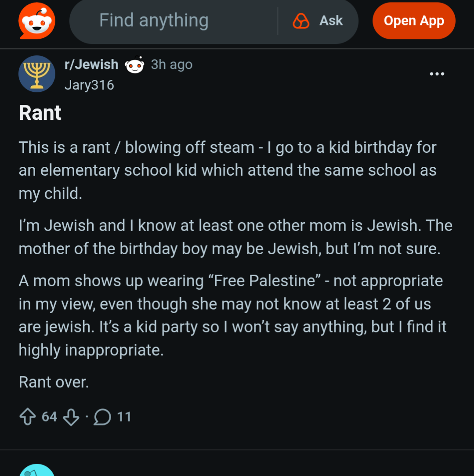This screenshot has width=474, height=476.
Task: Click the Snoo badge icon beside r/Jewish
Action: [135, 65]
